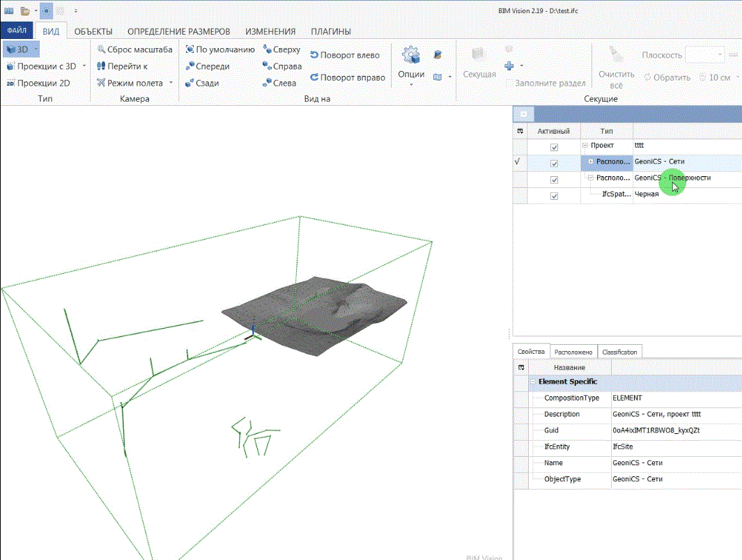View the model Справа
Screen dimensions: 742x560
point(282,66)
